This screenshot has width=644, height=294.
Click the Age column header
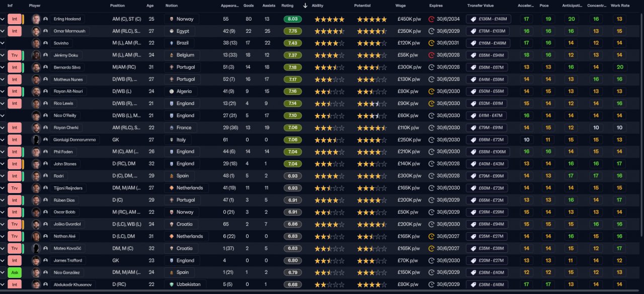(150, 6)
